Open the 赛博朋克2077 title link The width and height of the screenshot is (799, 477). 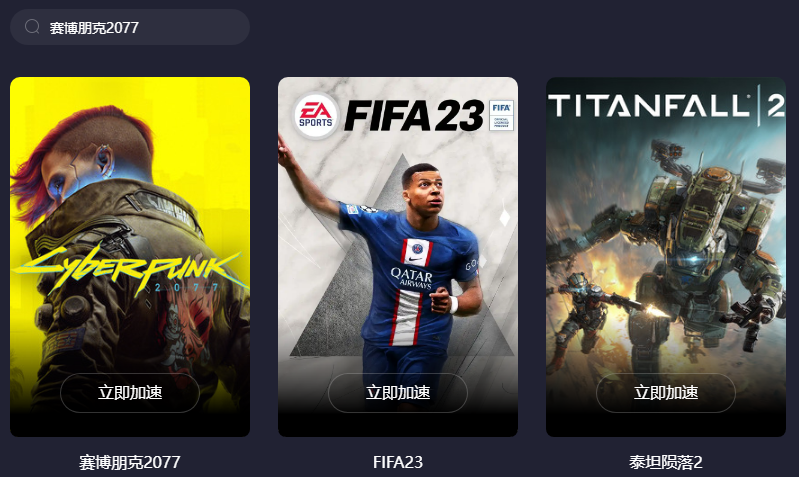(x=130, y=462)
